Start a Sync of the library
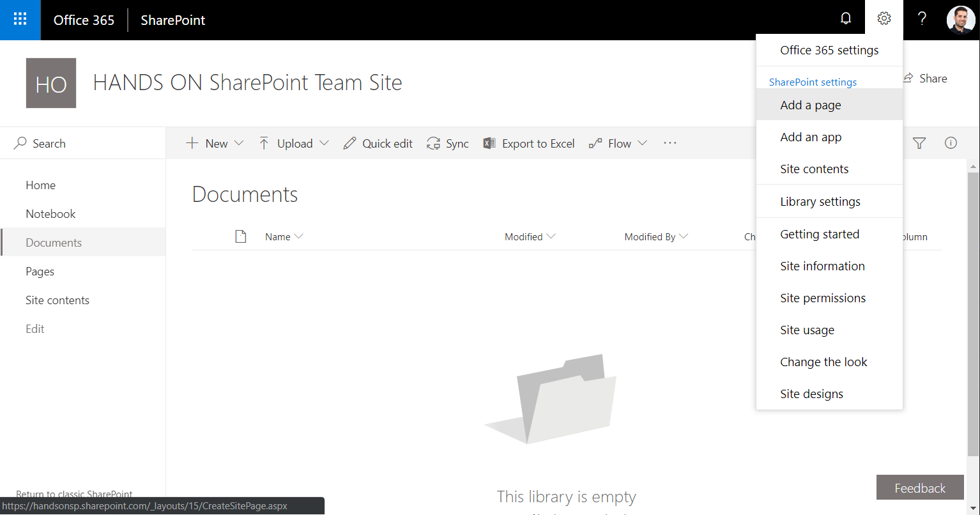This screenshot has height=515, width=980. (x=447, y=143)
